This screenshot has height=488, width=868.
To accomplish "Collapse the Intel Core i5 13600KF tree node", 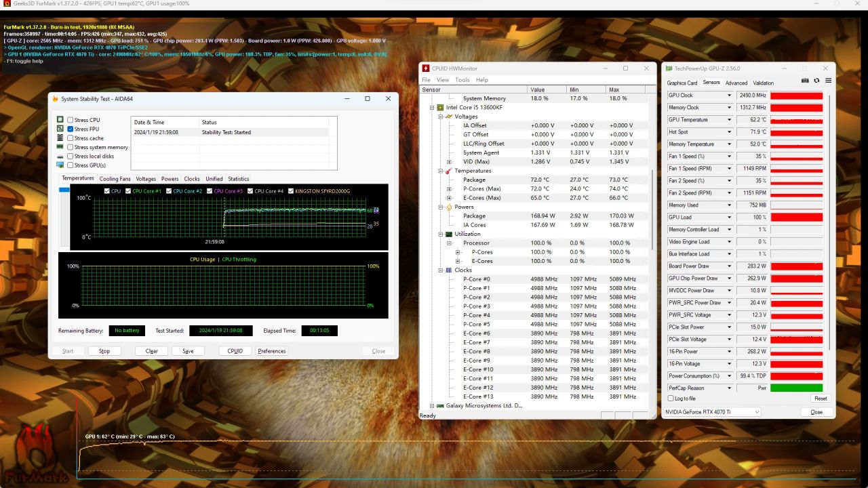I will coord(432,108).
